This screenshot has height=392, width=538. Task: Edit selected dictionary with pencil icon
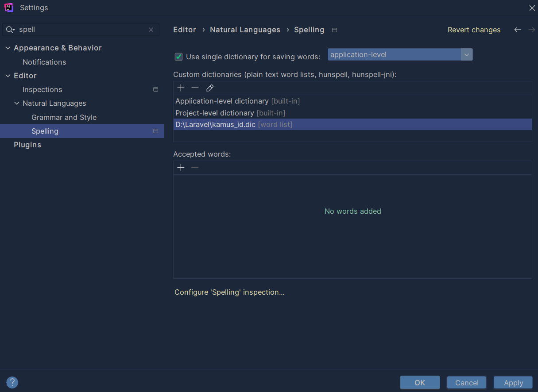pyautogui.click(x=210, y=88)
